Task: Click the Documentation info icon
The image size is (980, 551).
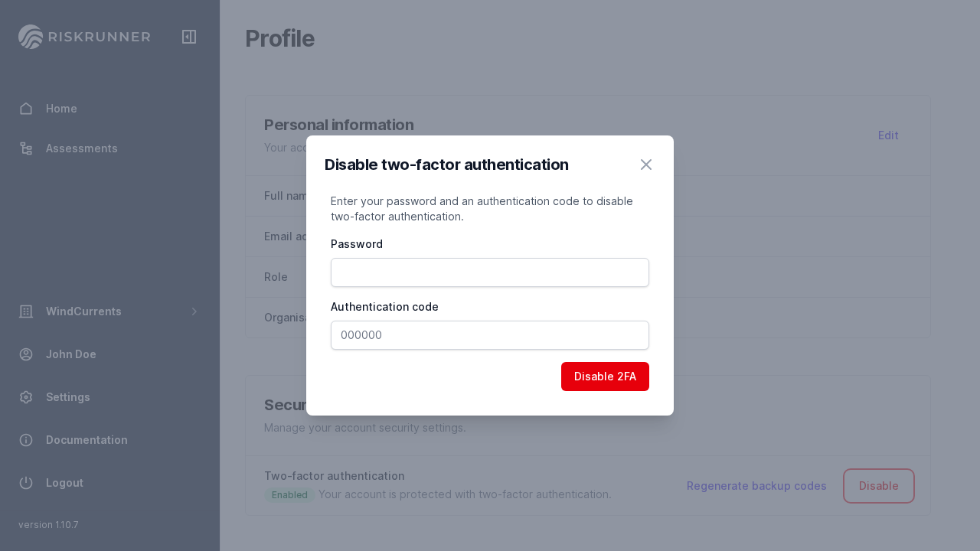Action: coord(26,440)
